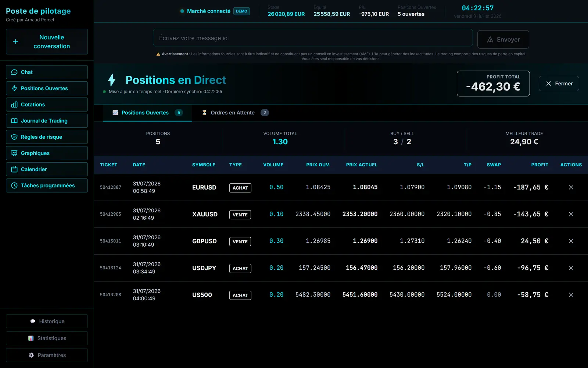This screenshot has height=368, width=588.
Task: Switch to Ordres en Attente tab
Action: tap(235, 113)
